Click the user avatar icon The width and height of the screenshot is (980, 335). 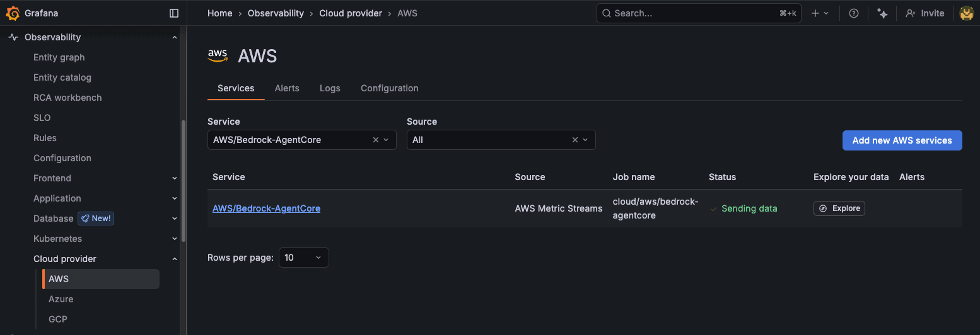tap(966, 13)
